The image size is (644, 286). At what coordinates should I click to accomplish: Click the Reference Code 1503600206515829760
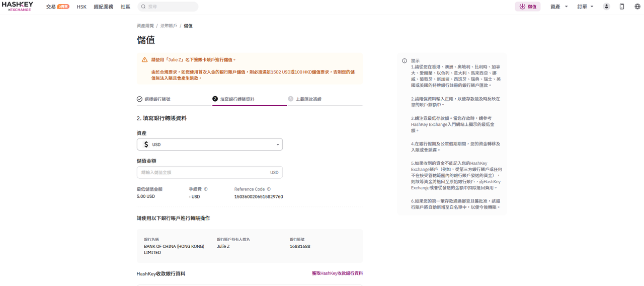point(259,197)
